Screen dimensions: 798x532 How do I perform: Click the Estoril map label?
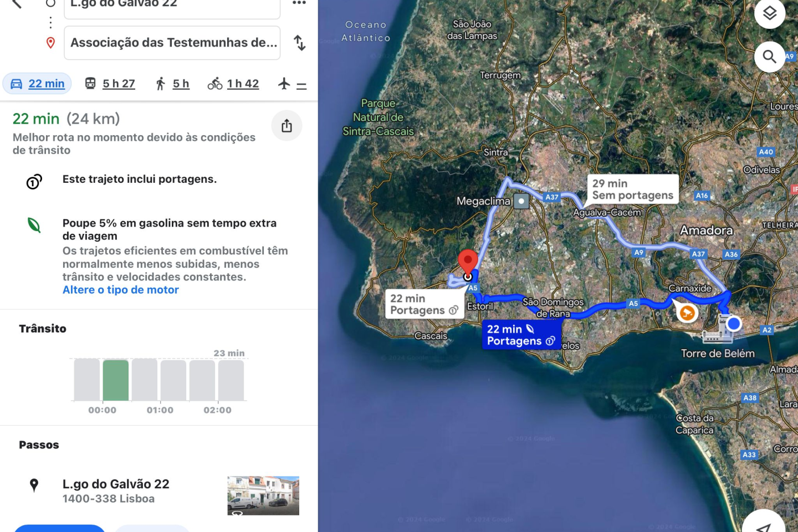(480, 306)
